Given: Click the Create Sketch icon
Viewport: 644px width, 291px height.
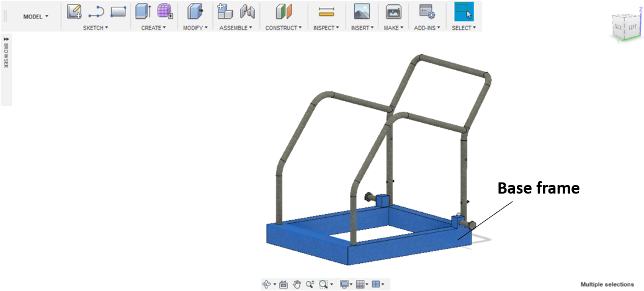Looking at the screenshot, I should point(74,12).
